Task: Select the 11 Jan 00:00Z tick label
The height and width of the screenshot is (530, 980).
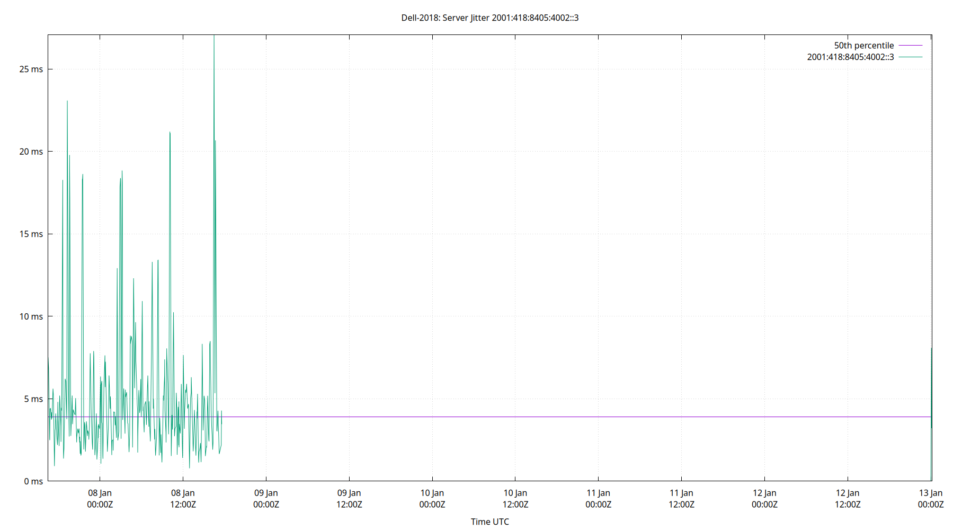Action: point(599,498)
